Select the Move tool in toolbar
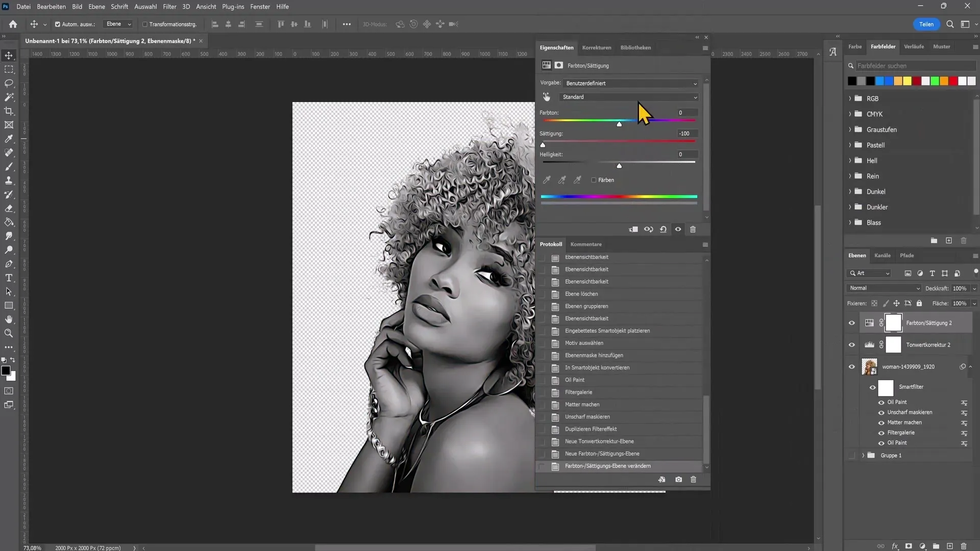This screenshot has width=980, height=551. [x=9, y=54]
